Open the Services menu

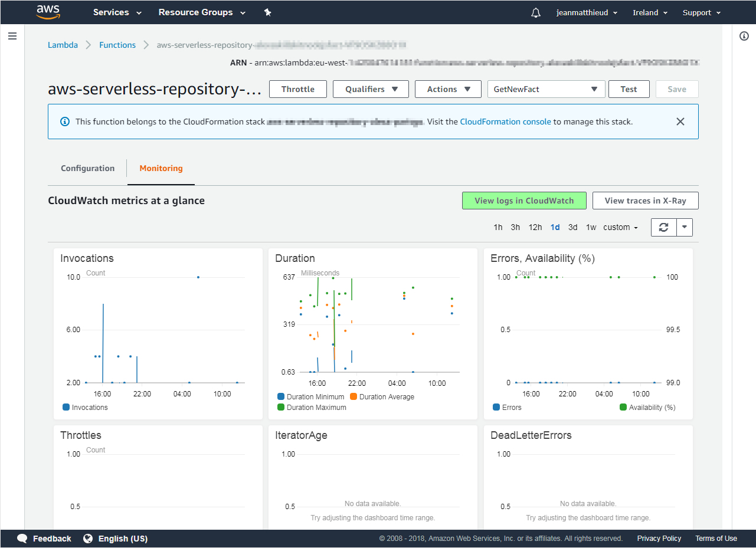click(x=117, y=12)
